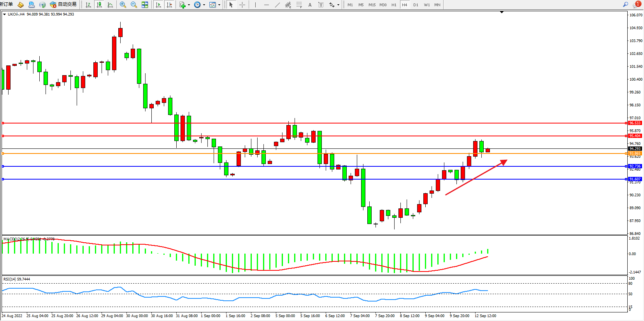Open search with the magnifier icon

click(625, 5)
